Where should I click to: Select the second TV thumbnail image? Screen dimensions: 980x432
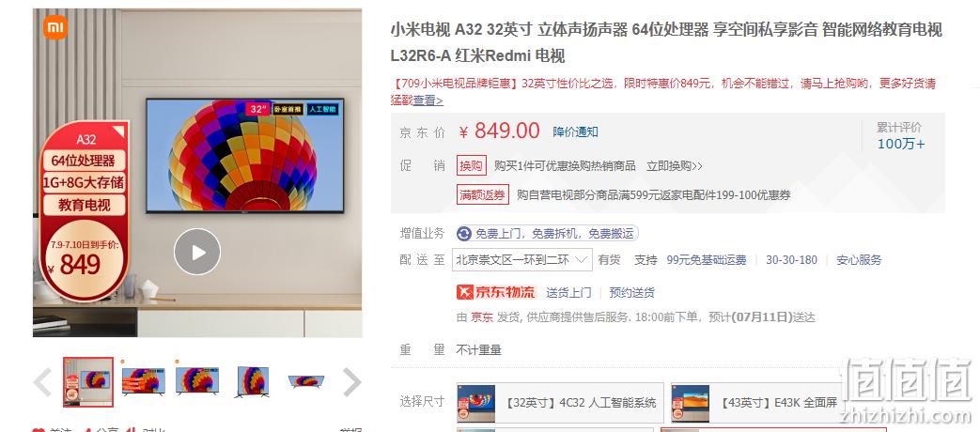click(x=143, y=381)
